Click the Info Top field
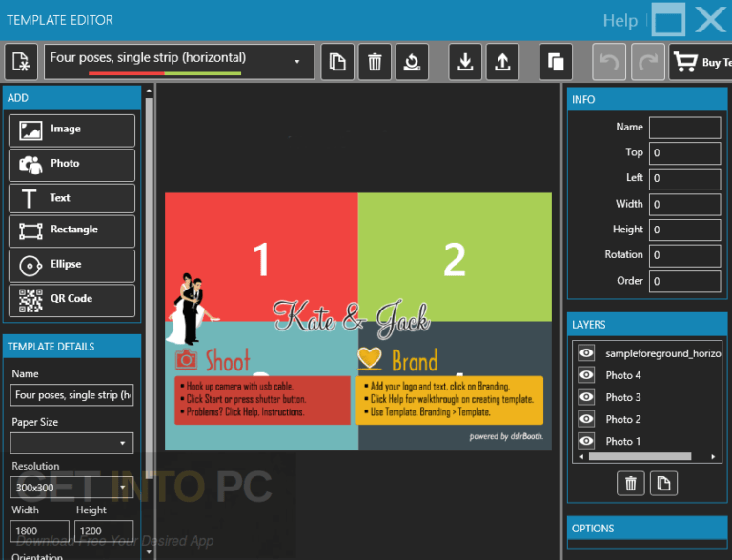The height and width of the screenshot is (560, 732). click(x=685, y=153)
